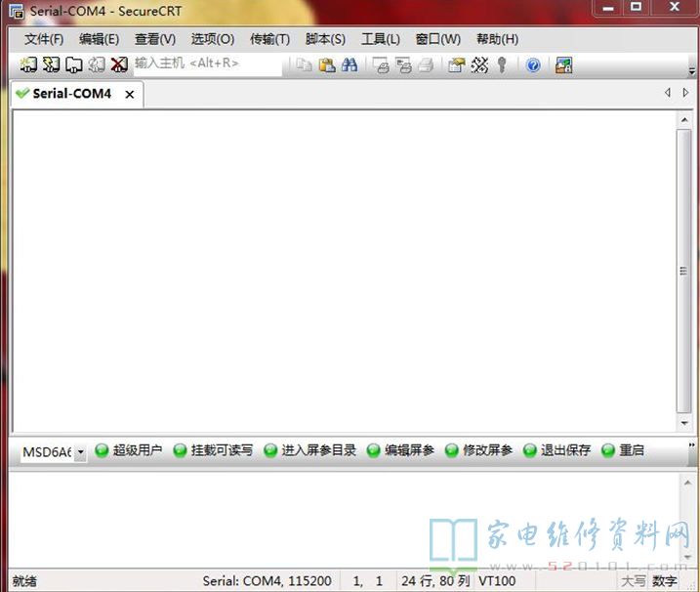The image size is (700, 592).
Task: Click the Quick Connect toolbar icon
Action: tap(51, 64)
